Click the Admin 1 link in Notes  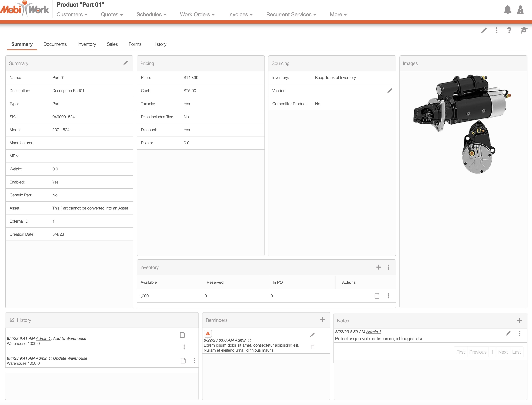pyautogui.click(x=373, y=332)
